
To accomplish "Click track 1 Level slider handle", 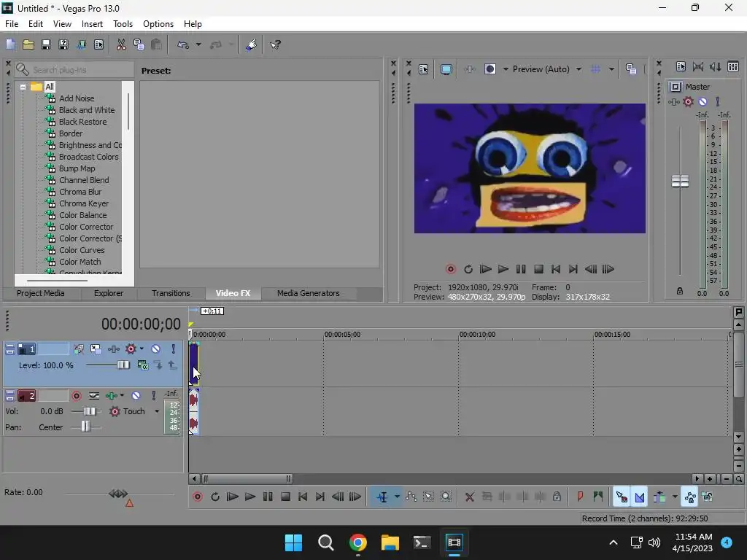I will coord(123,365).
